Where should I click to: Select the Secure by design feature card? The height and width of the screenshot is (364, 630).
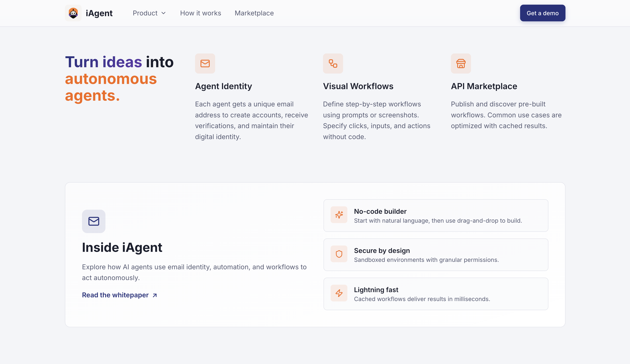(x=435, y=255)
